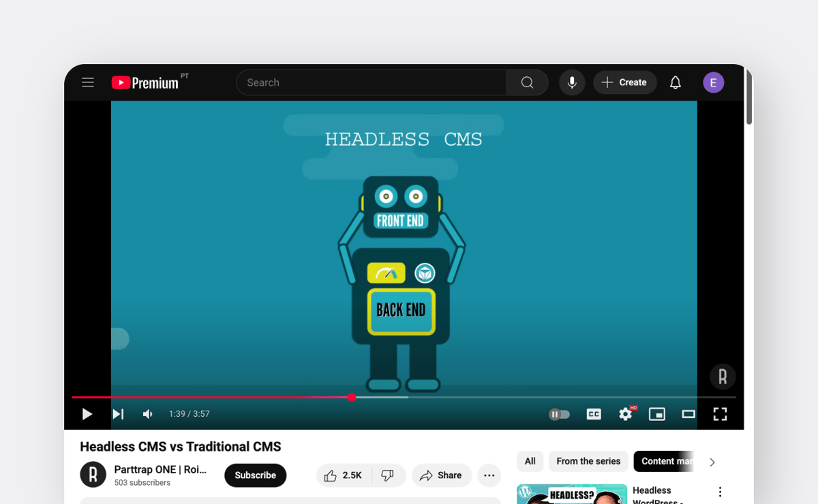Open the Create menu
818x504 pixels.
(x=624, y=82)
